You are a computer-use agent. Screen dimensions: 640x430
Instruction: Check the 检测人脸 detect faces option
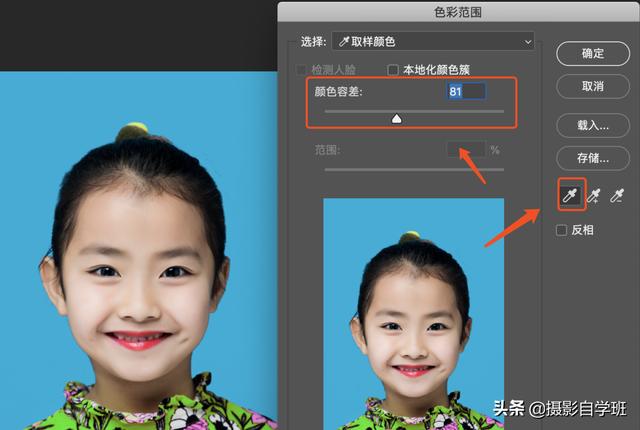[x=302, y=70]
